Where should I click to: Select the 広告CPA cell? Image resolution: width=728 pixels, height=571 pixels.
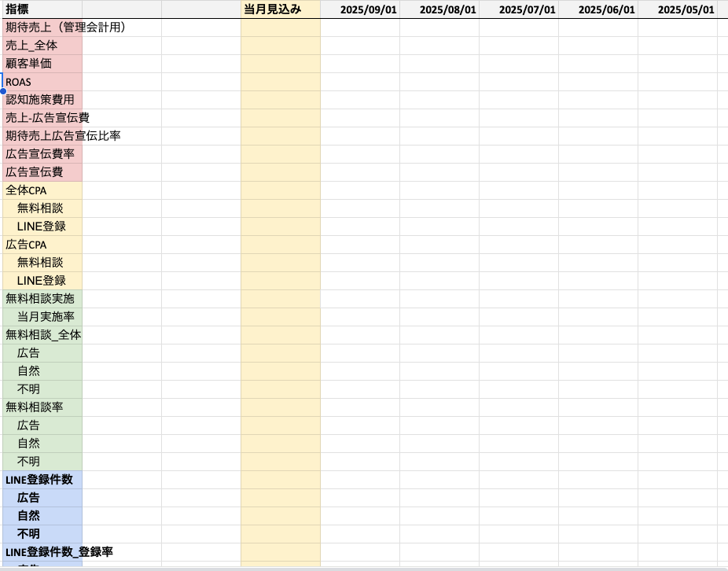(42, 245)
